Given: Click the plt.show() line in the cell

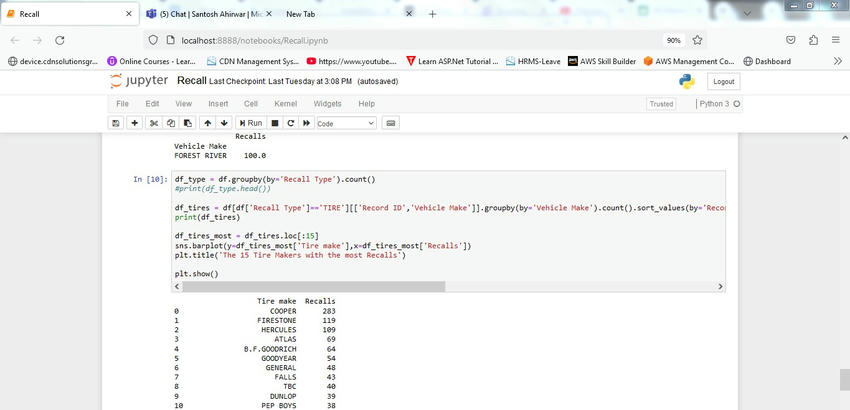Looking at the screenshot, I should [x=196, y=274].
